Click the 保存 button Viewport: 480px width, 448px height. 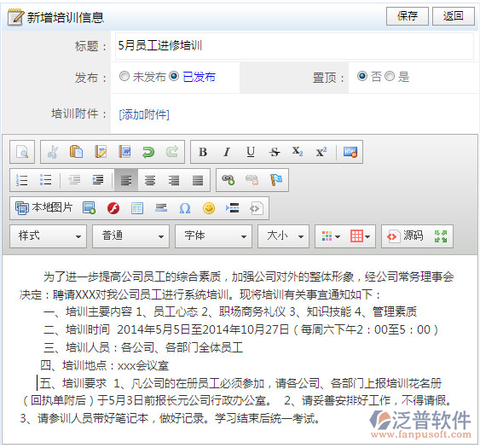[408, 16]
